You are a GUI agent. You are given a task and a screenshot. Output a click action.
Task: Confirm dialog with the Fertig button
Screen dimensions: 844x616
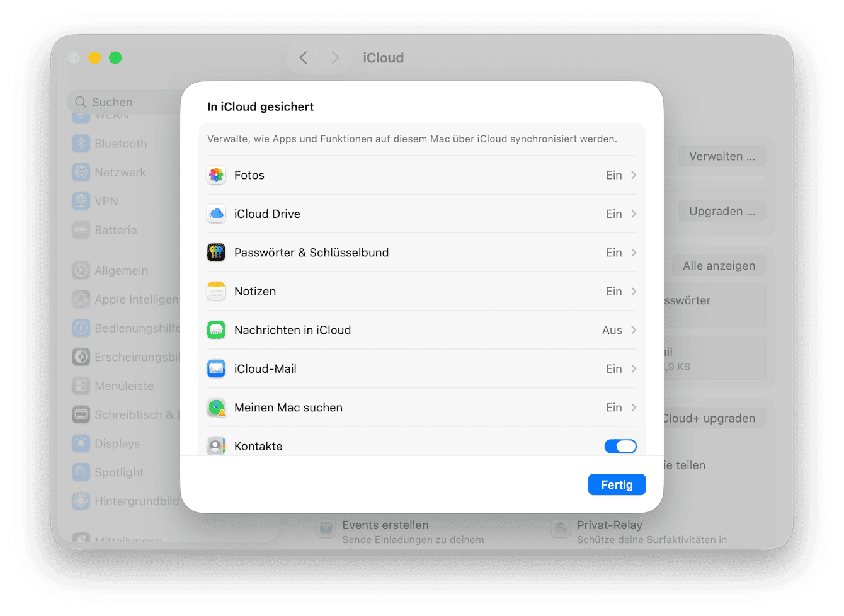point(617,485)
